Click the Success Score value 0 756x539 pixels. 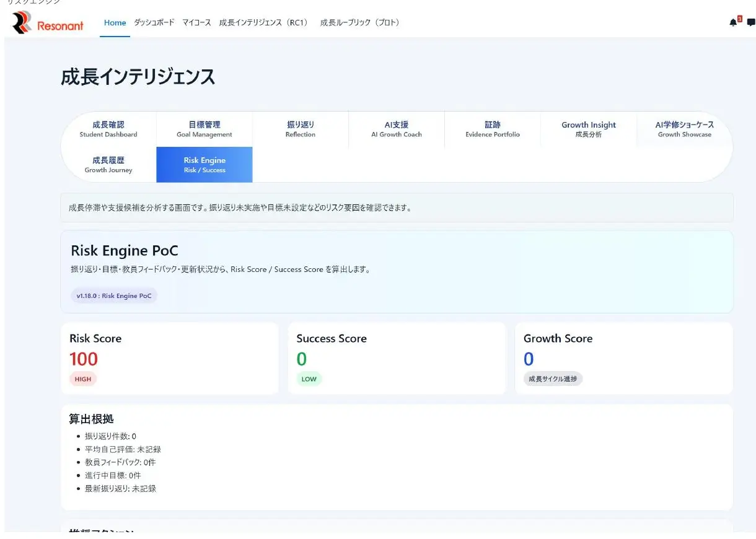(302, 359)
